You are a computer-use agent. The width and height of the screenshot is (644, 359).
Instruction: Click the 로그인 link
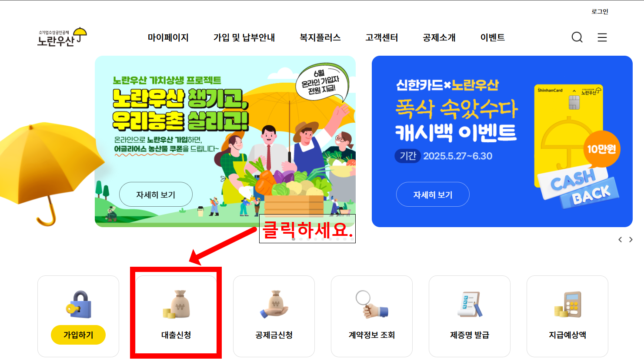coord(600,12)
